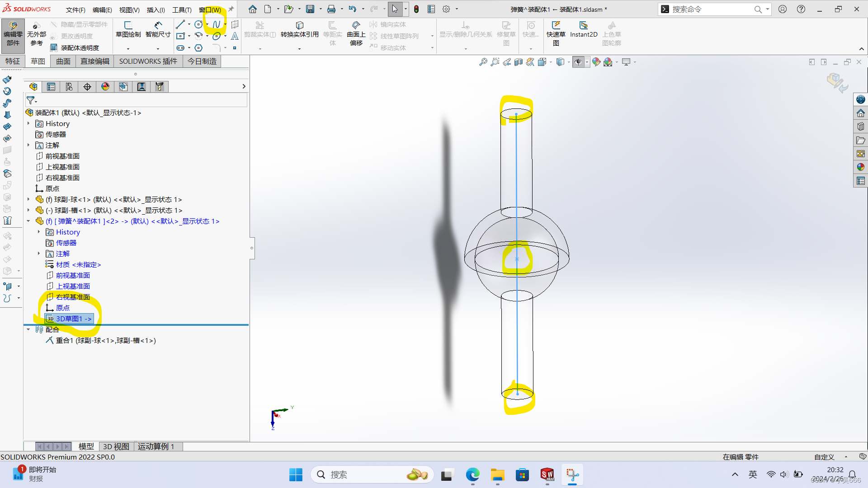
Task: Open the Design Library task pane icon
Action: click(x=860, y=127)
